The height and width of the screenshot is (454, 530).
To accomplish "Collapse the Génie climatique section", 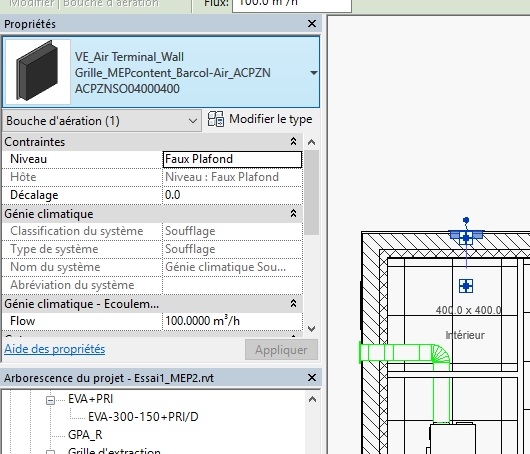I will pos(293,214).
